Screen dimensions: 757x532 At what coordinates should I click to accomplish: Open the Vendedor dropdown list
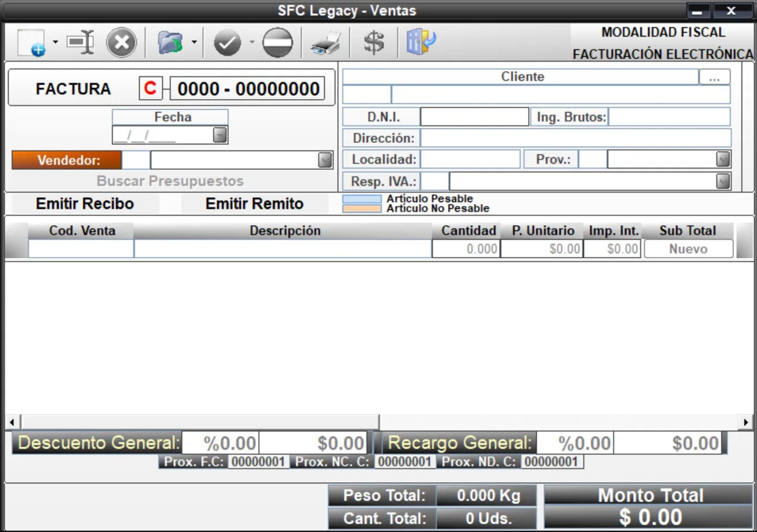[325, 160]
